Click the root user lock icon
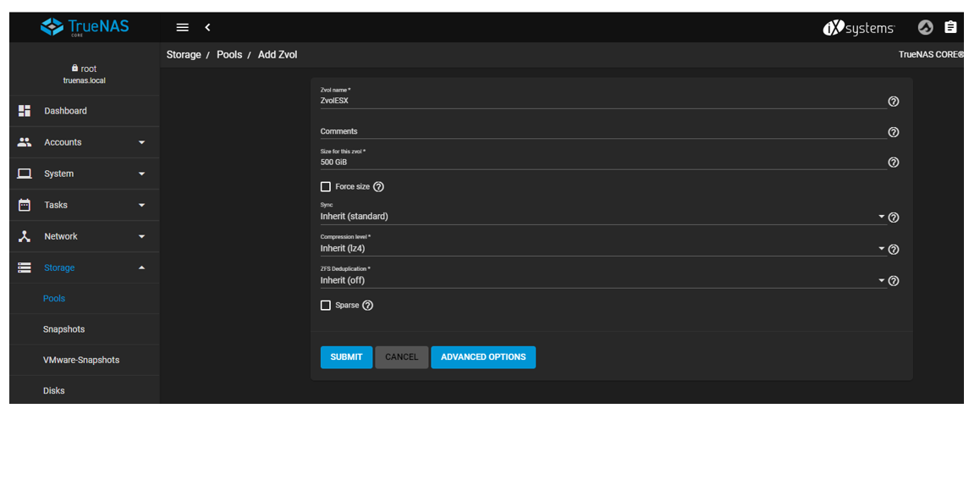This screenshot has width=980, height=480. [x=75, y=68]
